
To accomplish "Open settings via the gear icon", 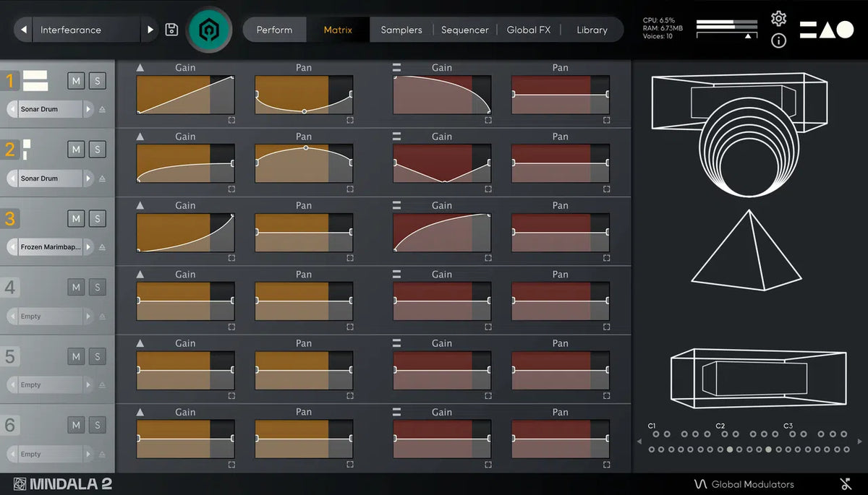I will [778, 19].
